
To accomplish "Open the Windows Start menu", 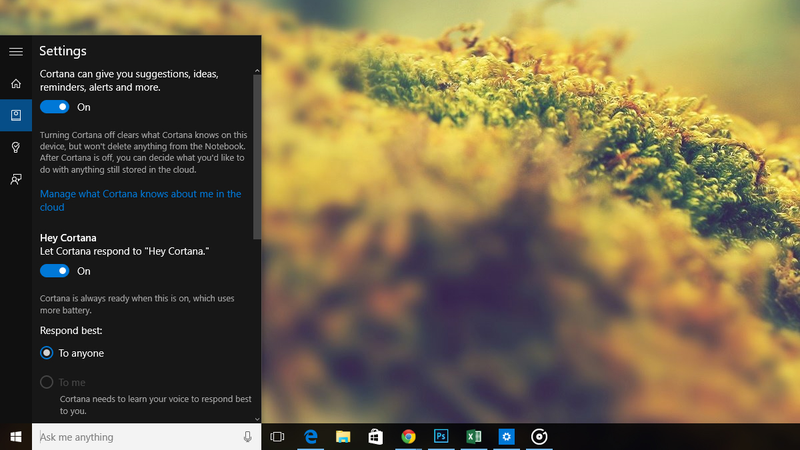I will (x=16, y=437).
